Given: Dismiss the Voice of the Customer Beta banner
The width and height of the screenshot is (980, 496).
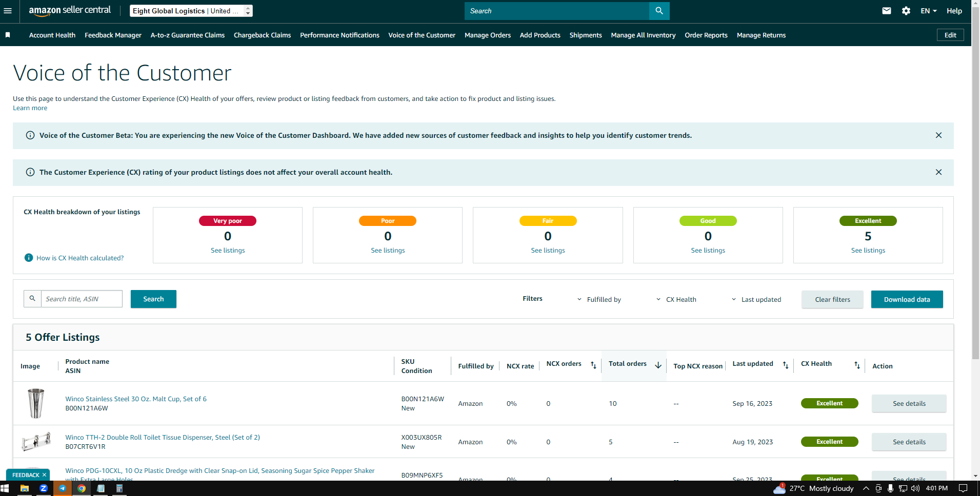Looking at the screenshot, I should pyautogui.click(x=938, y=135).
